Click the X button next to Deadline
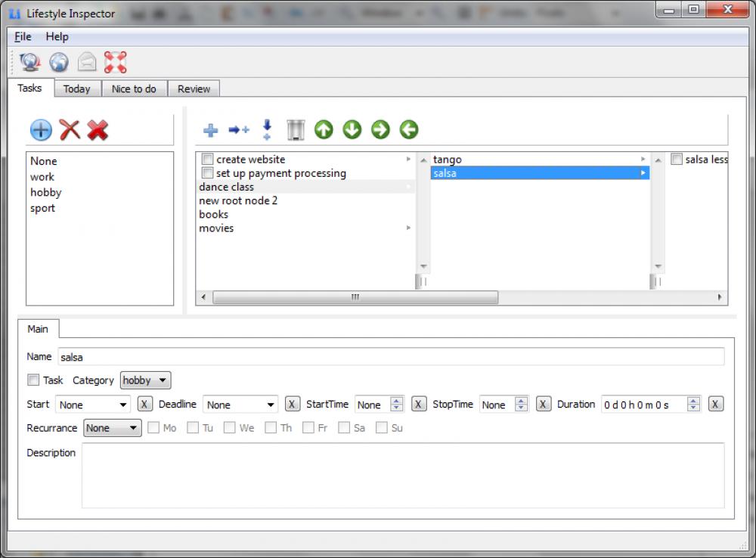Screen dimensions: 756x558 [x=292, y=404]
